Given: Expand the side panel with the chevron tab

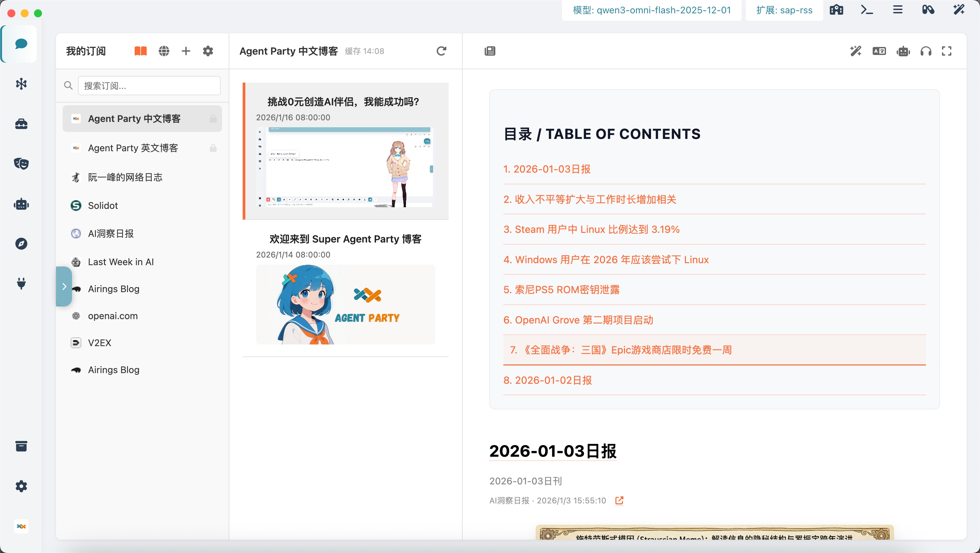Looking at the screenshot, I should [x=64, y=286].
